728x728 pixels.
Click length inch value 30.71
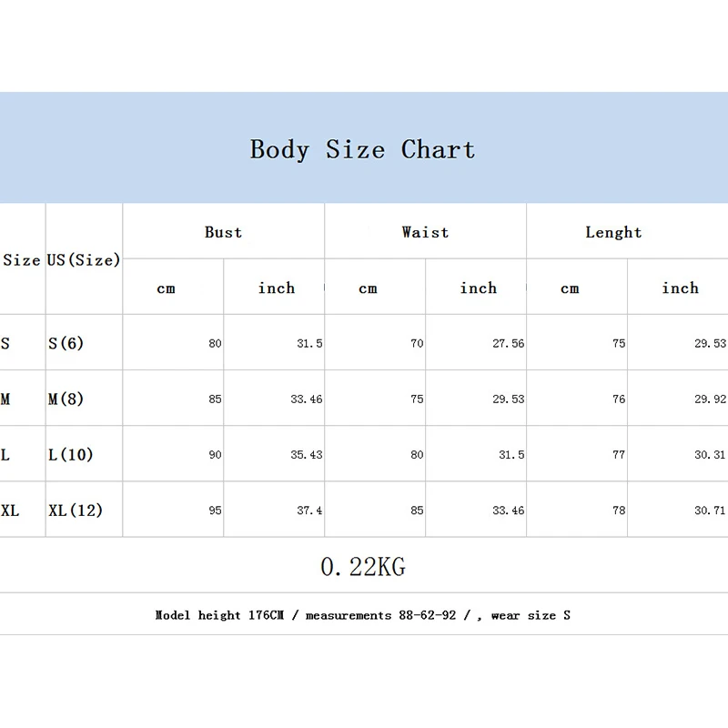click(x=710, y=511)
